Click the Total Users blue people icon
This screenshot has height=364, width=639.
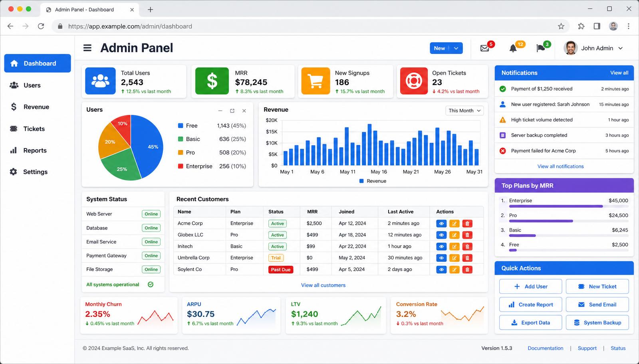100,81
